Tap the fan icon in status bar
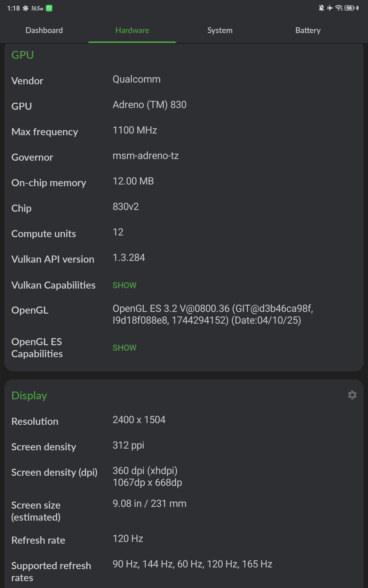The height and width of the screenshot is (588, 368). pos(25,8)
